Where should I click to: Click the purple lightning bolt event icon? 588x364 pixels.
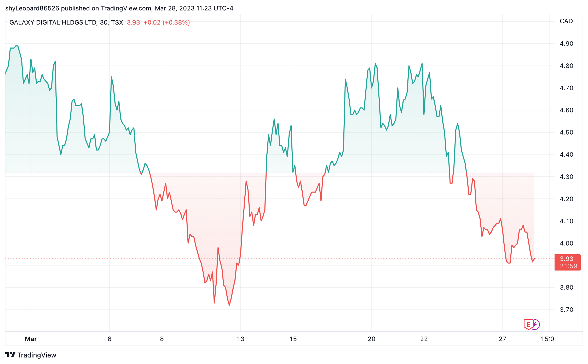pos(536,325)
